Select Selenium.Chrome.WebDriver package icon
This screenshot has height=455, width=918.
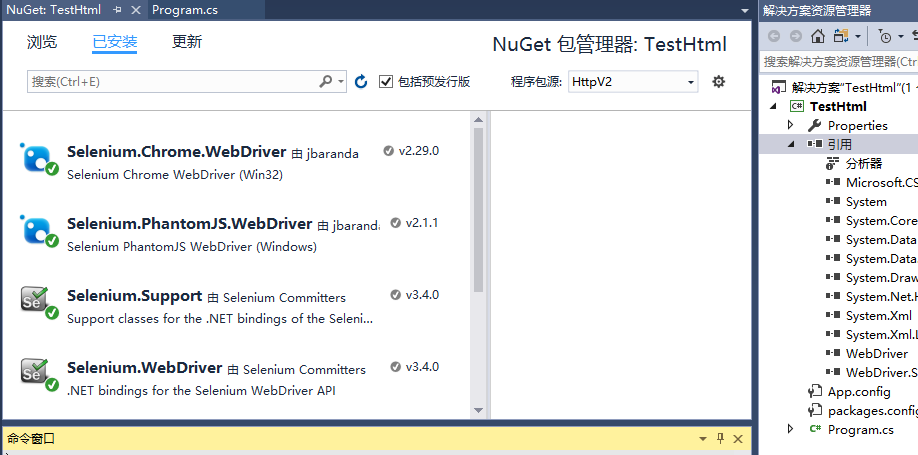[x=39, y=159]
